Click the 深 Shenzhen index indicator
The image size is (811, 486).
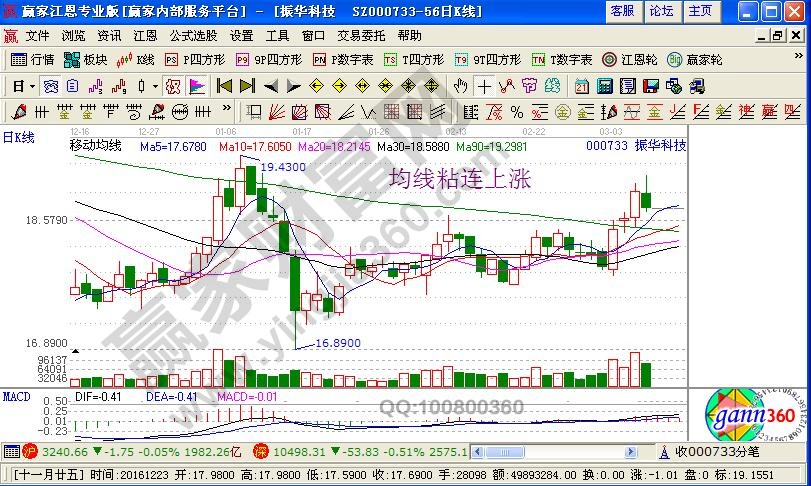click(x=257, y=451)
